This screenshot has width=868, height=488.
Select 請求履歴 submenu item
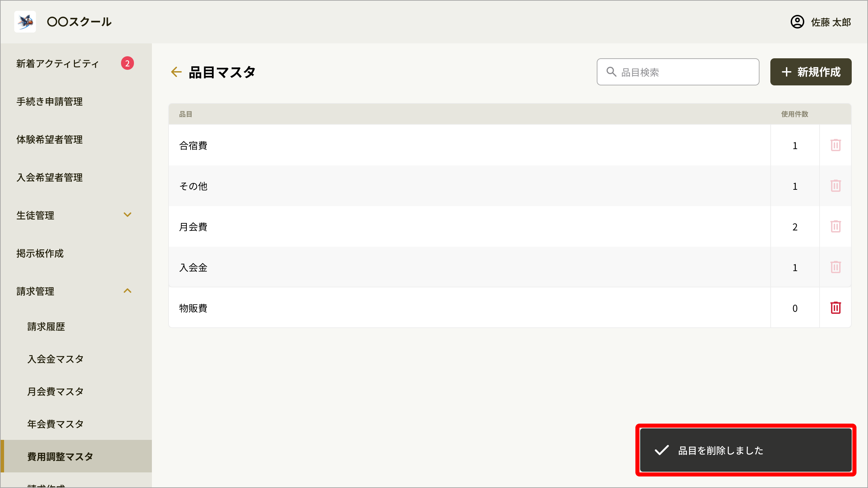46,327
